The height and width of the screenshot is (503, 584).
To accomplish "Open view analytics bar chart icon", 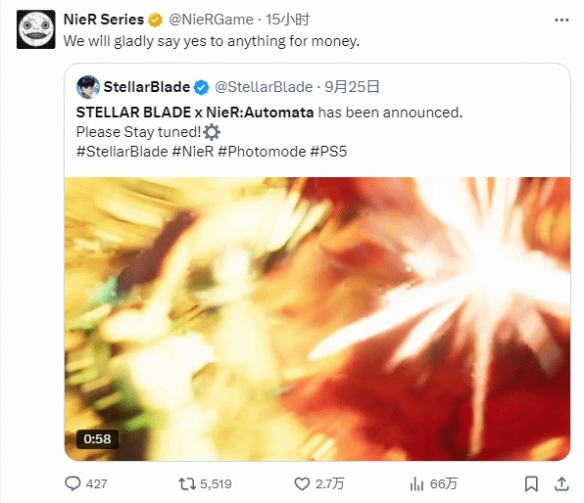I will click(417, 484).
